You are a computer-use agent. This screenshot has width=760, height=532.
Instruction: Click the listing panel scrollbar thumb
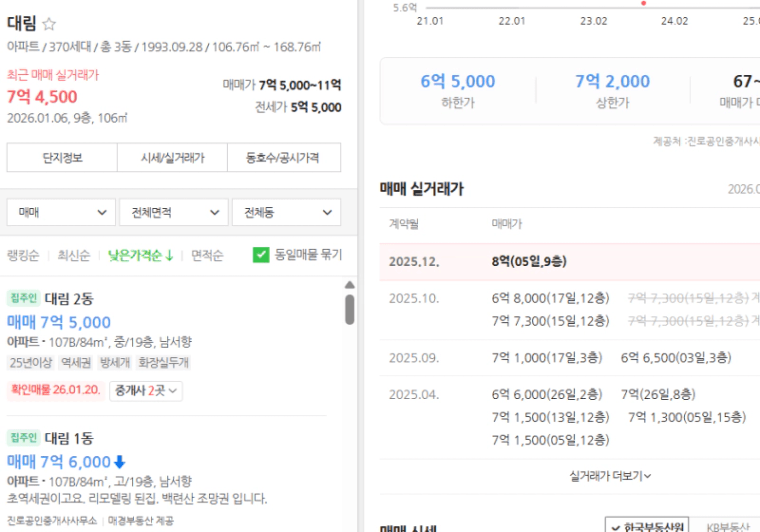coord(350,309)
